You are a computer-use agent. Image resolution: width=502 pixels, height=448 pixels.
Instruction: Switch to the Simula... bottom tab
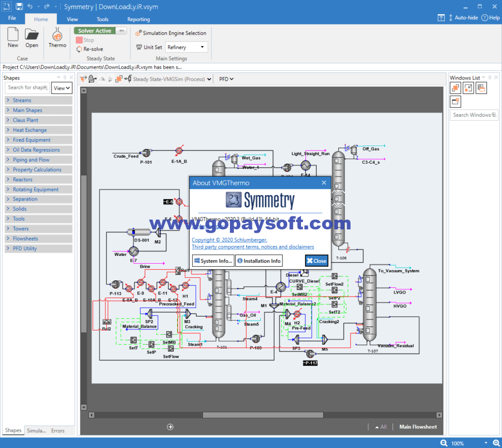pyautogui.click(x=36, y=431)
